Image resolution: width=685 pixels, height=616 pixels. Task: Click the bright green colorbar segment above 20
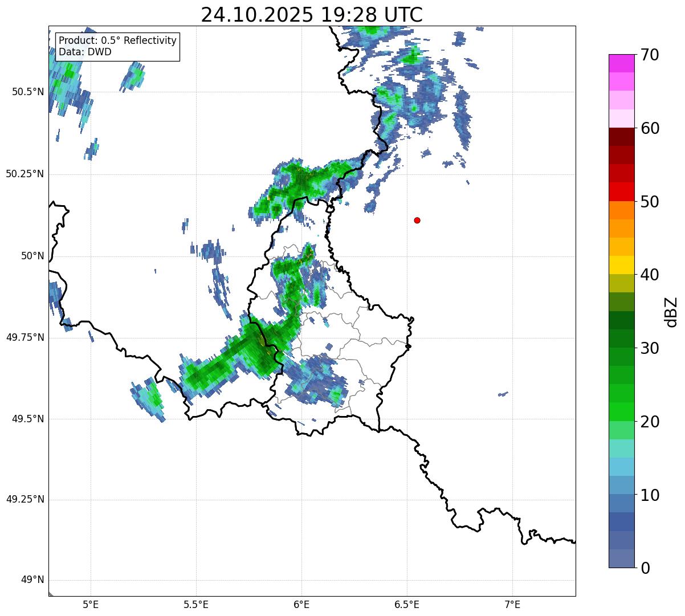pos(621,411)
